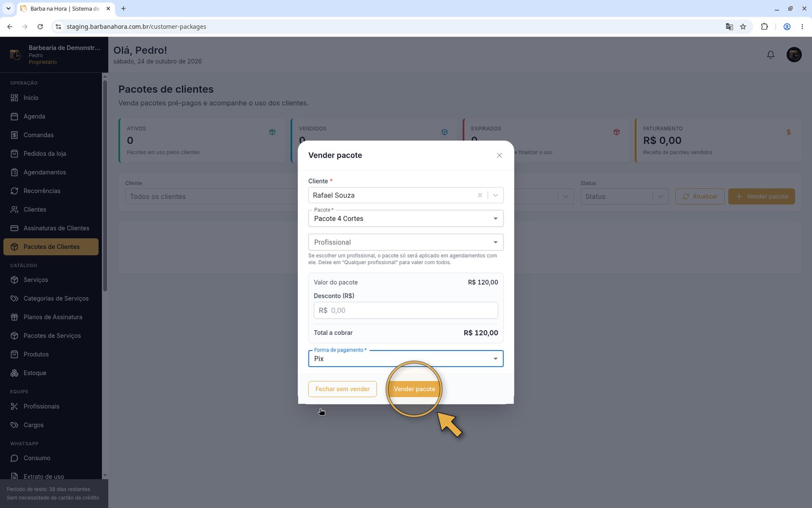Click the Produtos bag icon

[x=14, y=355]
